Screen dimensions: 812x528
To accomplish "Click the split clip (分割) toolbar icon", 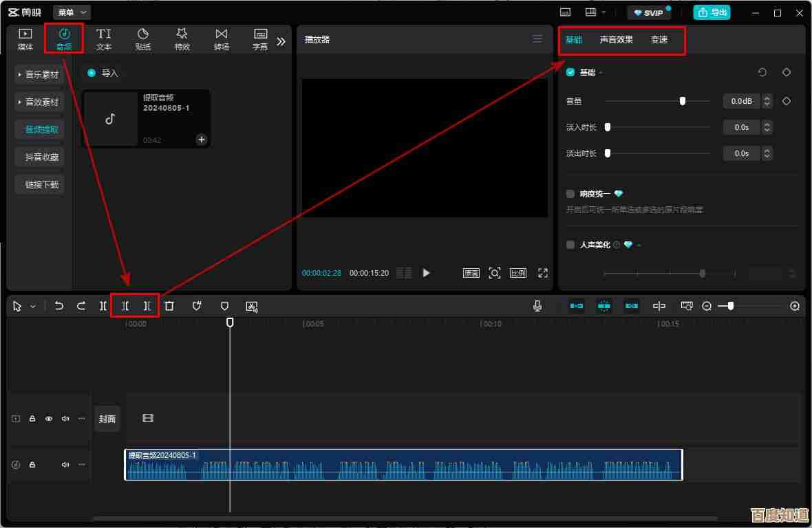I will click(103, 306).
